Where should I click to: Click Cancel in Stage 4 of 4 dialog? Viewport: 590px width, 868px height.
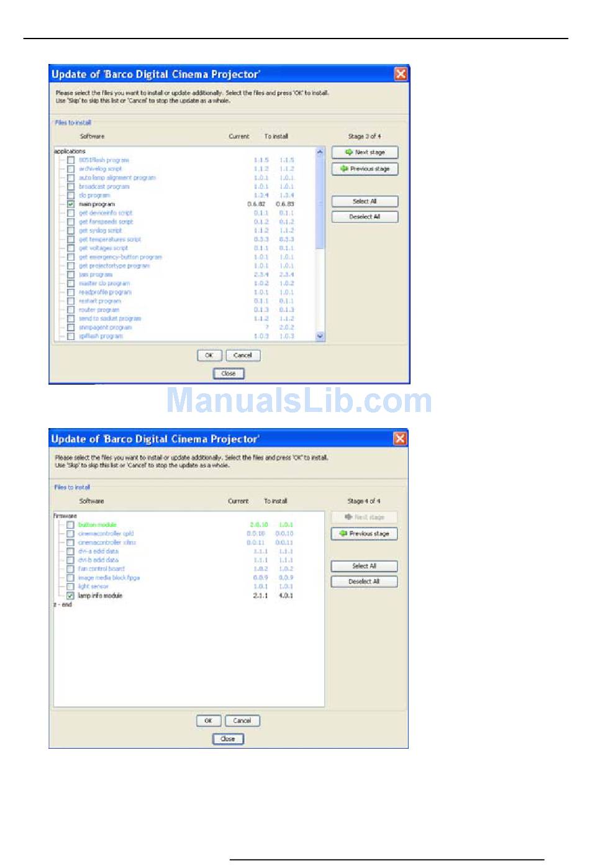(x=242, y=721)
